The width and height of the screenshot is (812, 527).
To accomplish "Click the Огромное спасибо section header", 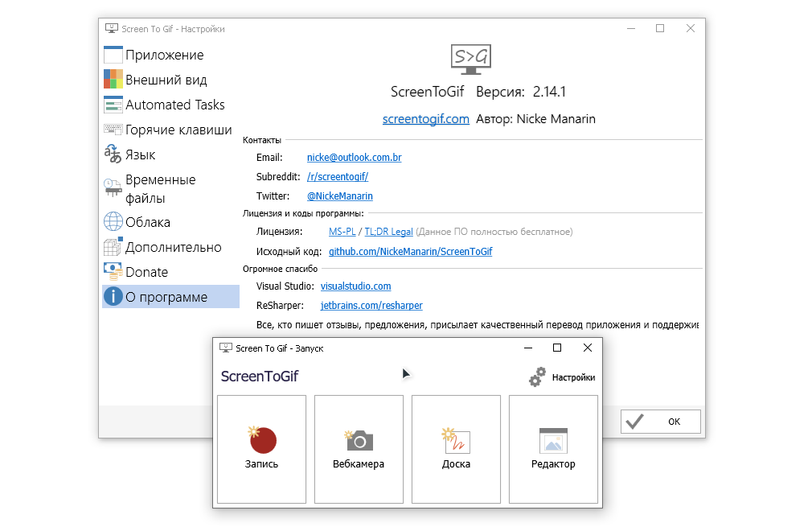I will [x=280, y=269].
